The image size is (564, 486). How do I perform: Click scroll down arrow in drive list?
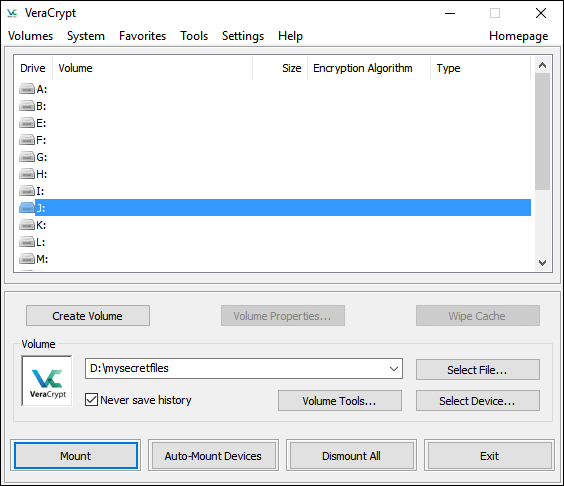[x=542, y=263]
